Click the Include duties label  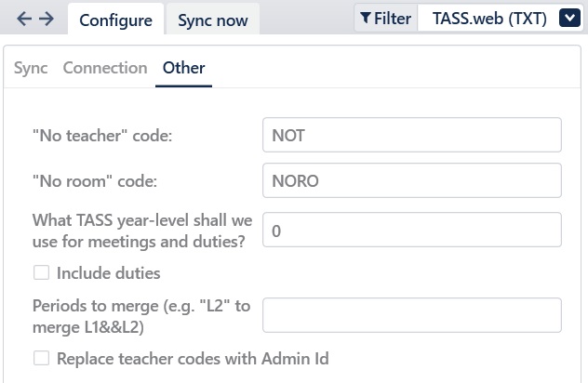[109, 273]
